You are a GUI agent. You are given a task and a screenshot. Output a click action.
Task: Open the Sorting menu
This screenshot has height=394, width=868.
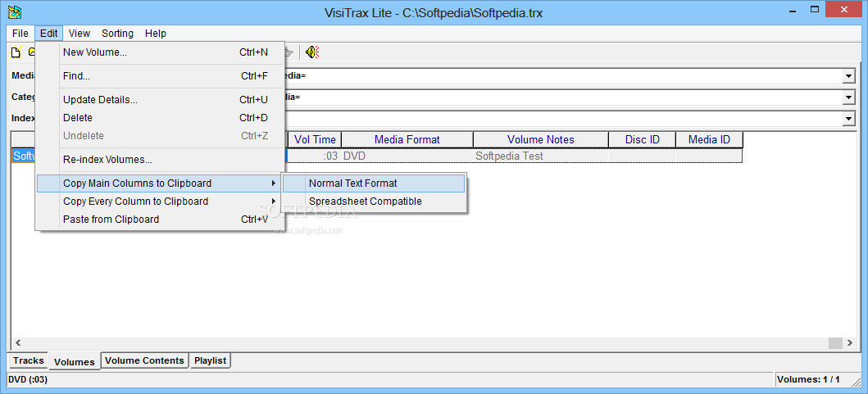(x=117, y=34)
